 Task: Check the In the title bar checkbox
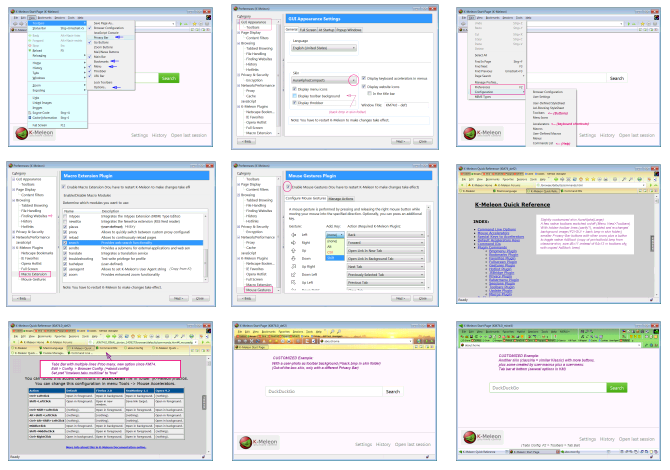point(370,93)
